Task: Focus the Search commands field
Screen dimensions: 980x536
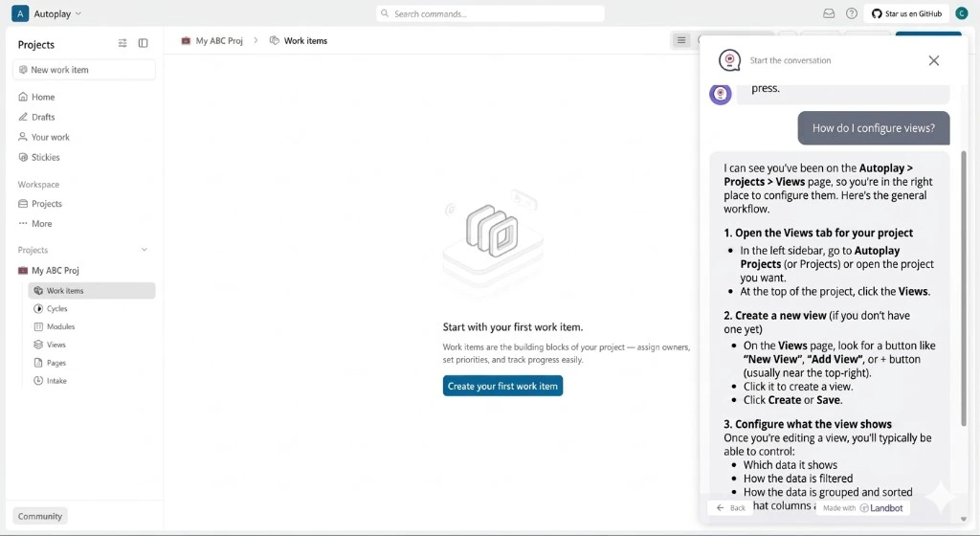Action: pyautogui.click(x=490, y=13)
